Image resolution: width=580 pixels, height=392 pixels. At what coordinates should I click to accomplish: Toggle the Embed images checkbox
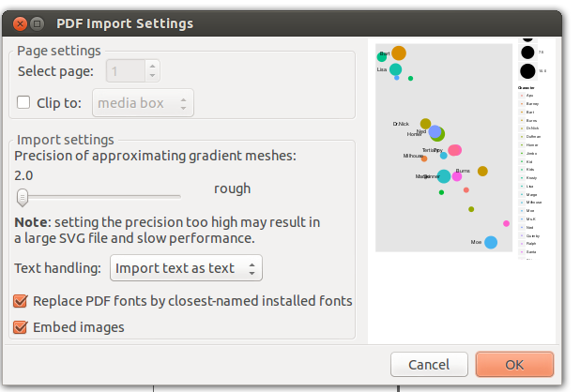(21, 327)
